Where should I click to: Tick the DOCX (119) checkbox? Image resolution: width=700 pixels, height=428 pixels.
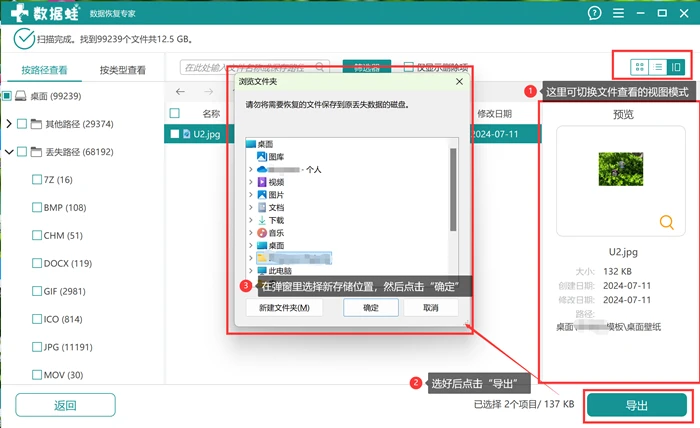point(37,263)
